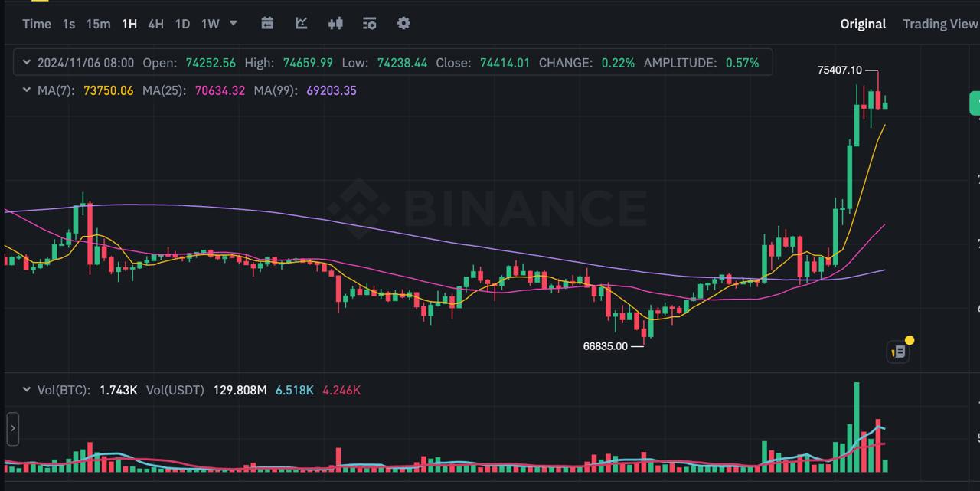Select the 1W interval button

(x=210, y=24)
